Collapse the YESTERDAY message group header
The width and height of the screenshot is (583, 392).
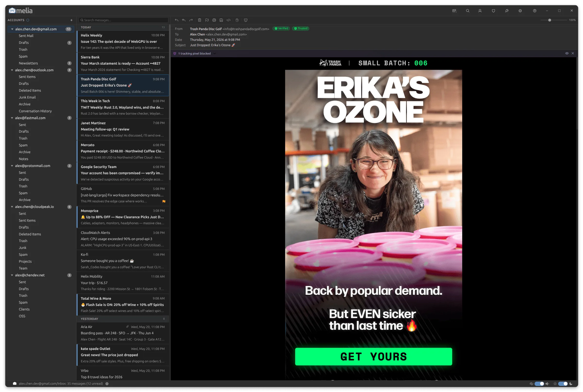pyautogui.click(x=123, y=319)
